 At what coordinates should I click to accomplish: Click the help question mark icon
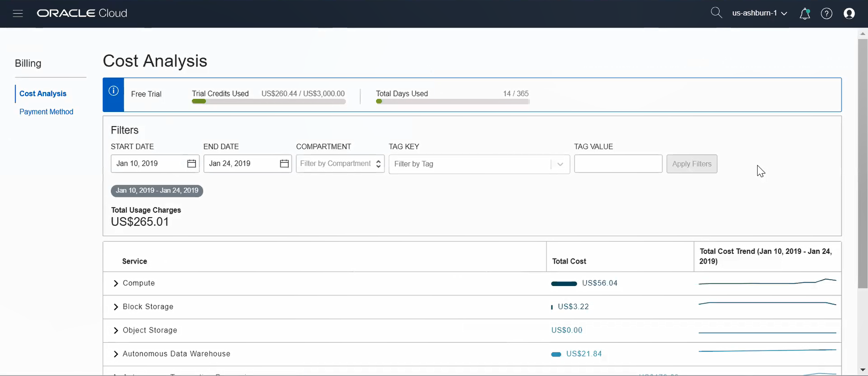coord(826,14)
